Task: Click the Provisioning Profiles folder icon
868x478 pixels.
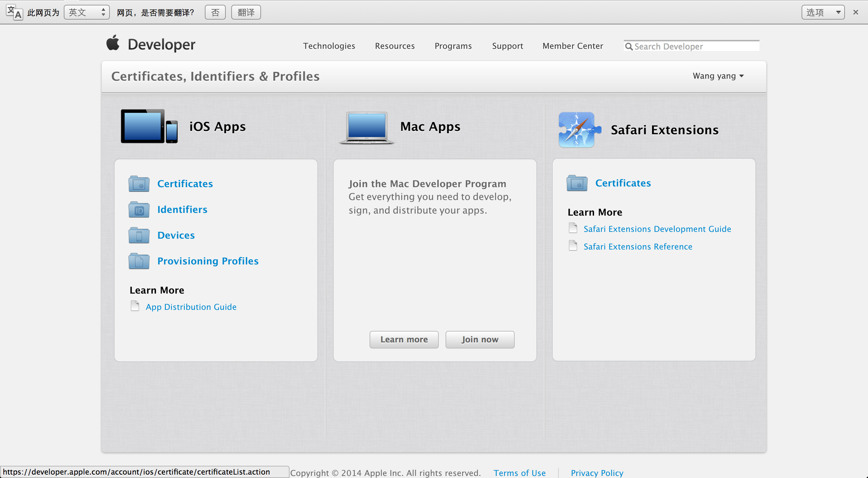Action: [139, 261]
